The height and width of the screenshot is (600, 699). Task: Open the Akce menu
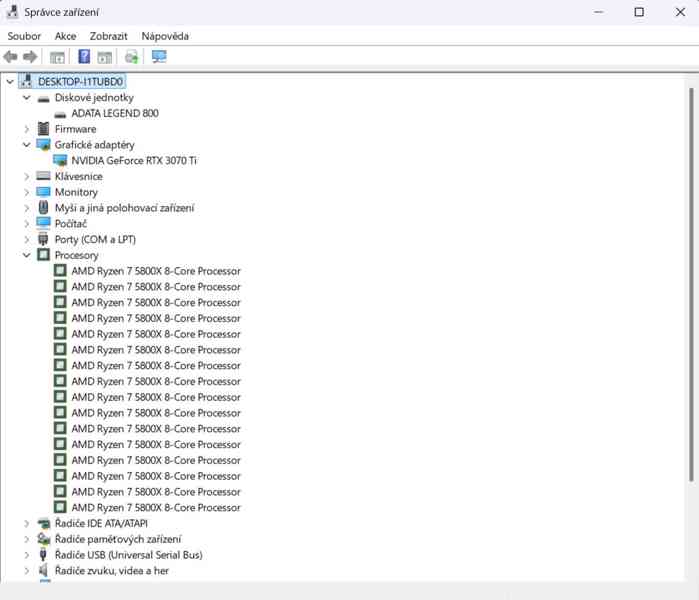[x=65, y=36]
